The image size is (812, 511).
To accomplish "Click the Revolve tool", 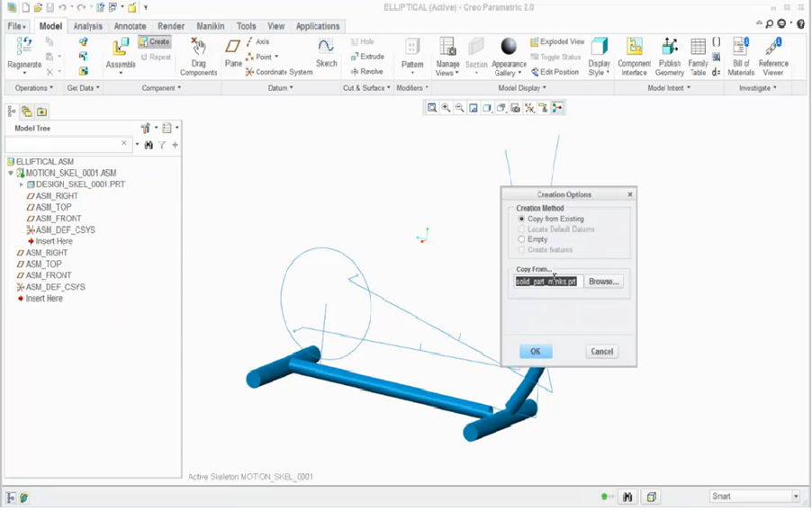I will [x=366, y=71].
